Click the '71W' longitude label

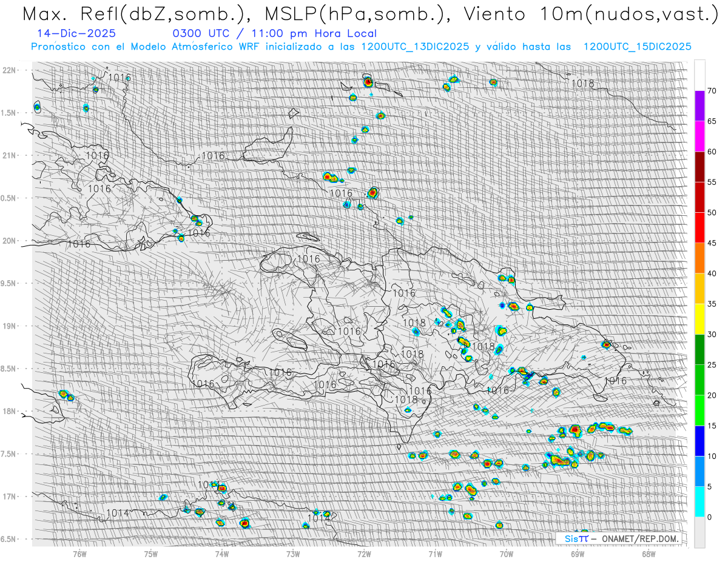coord(435,554)
